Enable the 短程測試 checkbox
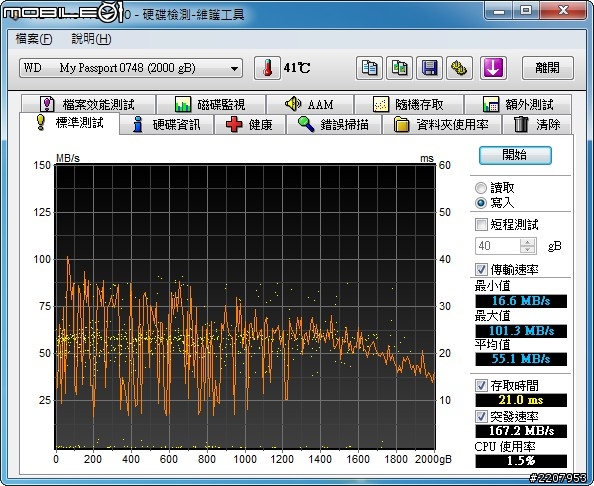This screenshot has height=486, width=594. click(x=481, y=224)
